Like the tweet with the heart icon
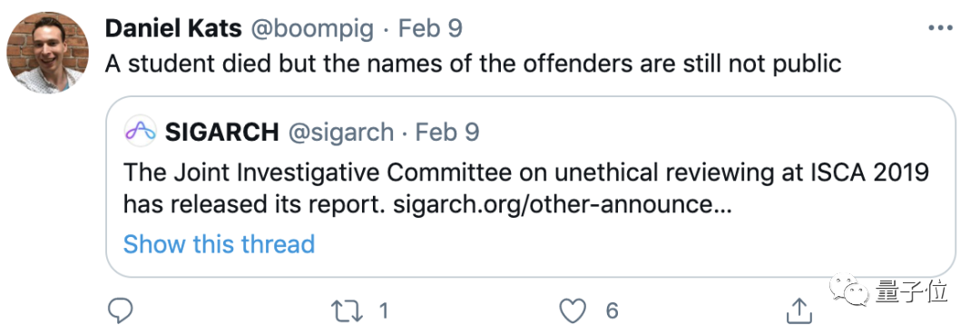This screenshot has height=335, width=980. [573, 310]
